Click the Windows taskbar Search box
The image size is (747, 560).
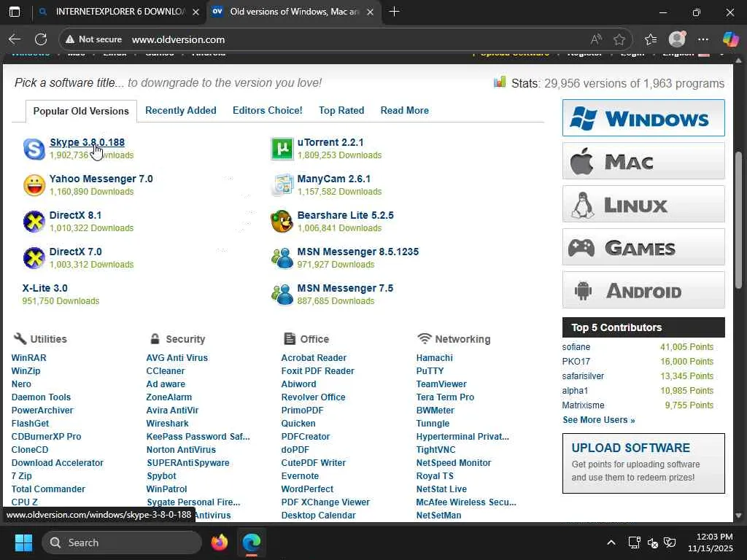pos(122,542)
